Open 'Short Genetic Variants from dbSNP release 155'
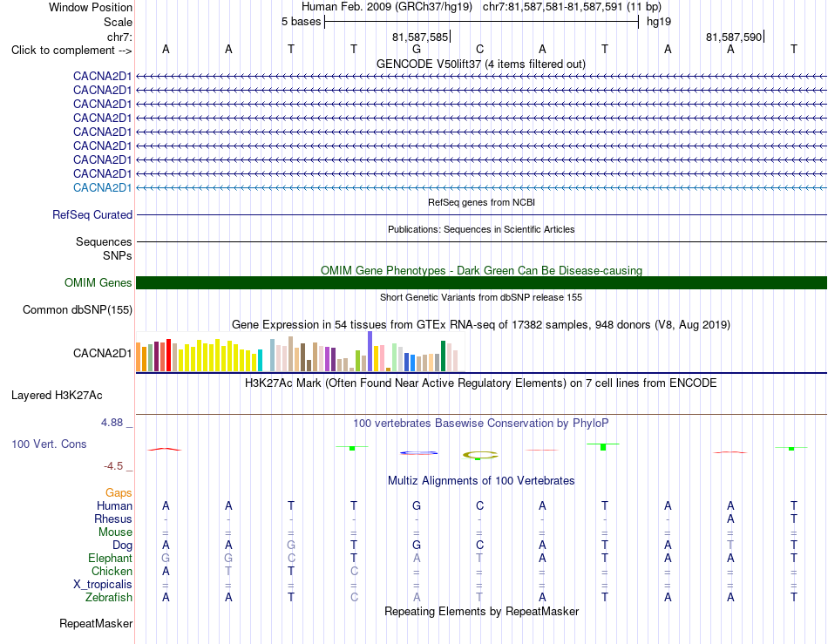 point(481,297)
